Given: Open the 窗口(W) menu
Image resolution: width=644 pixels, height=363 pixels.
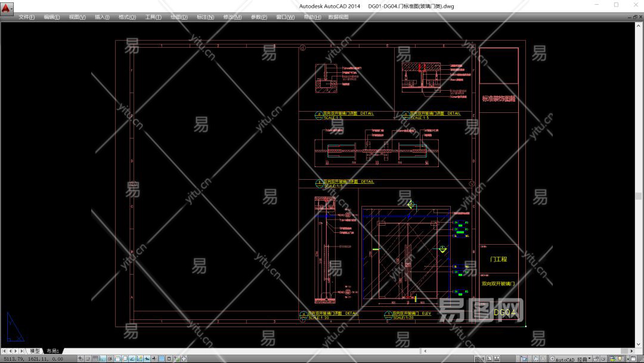Looking at the screenshot, I should 286,17.
